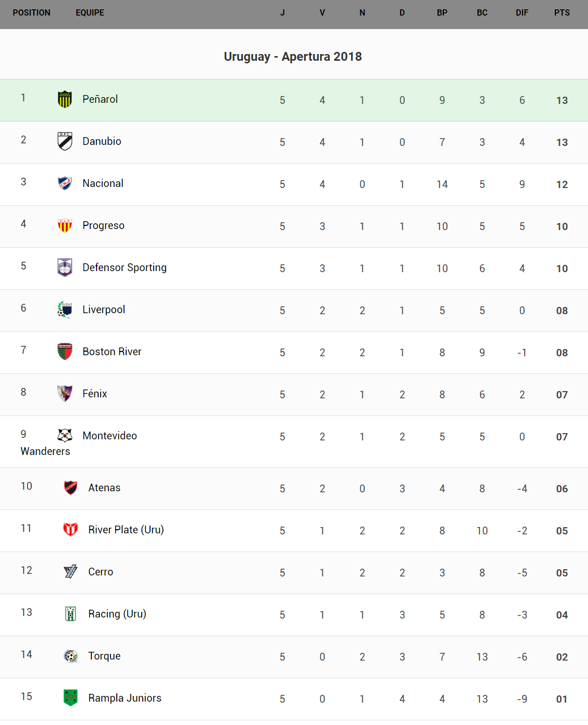Click the Defensor Sporting crest icon
Screen dimensions: 588x725
(x=65, y=267)
